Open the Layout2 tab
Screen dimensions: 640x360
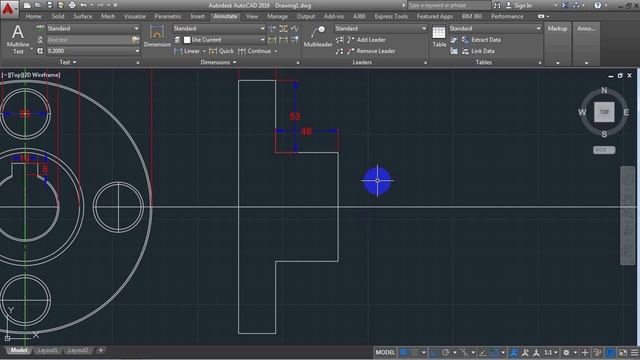click(78, 350)
